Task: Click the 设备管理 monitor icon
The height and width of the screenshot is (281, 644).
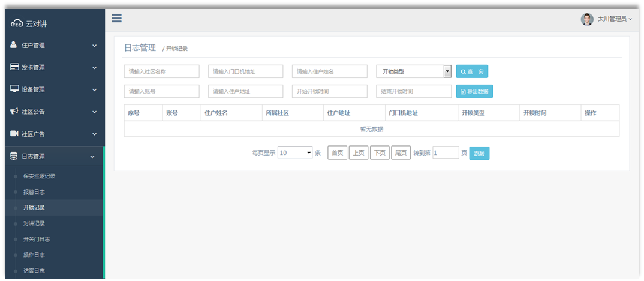Action: pos(14,89)
